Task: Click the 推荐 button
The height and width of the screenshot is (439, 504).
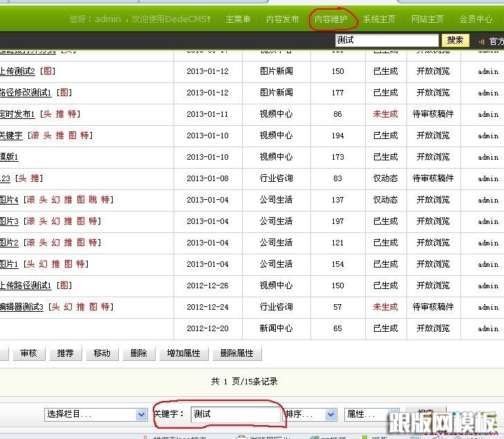Action: tap(65, 353)
